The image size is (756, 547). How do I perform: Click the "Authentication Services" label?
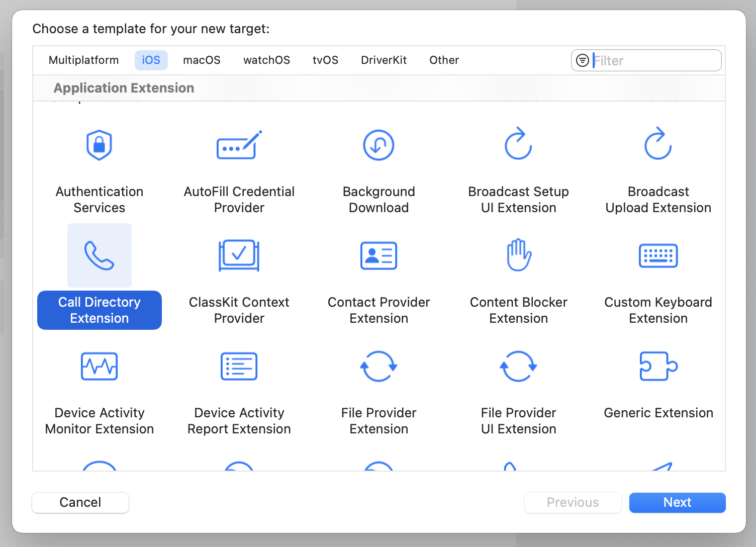coord(100,200)
